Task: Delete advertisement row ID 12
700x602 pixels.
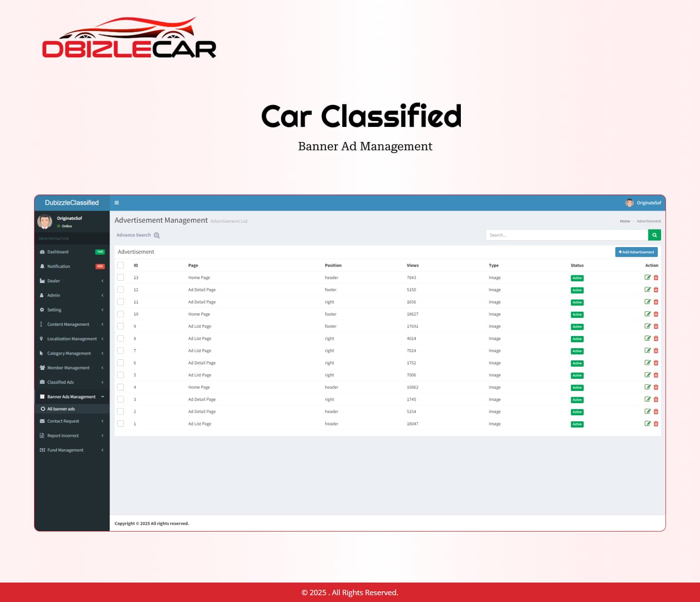Action: pos(656,290)
